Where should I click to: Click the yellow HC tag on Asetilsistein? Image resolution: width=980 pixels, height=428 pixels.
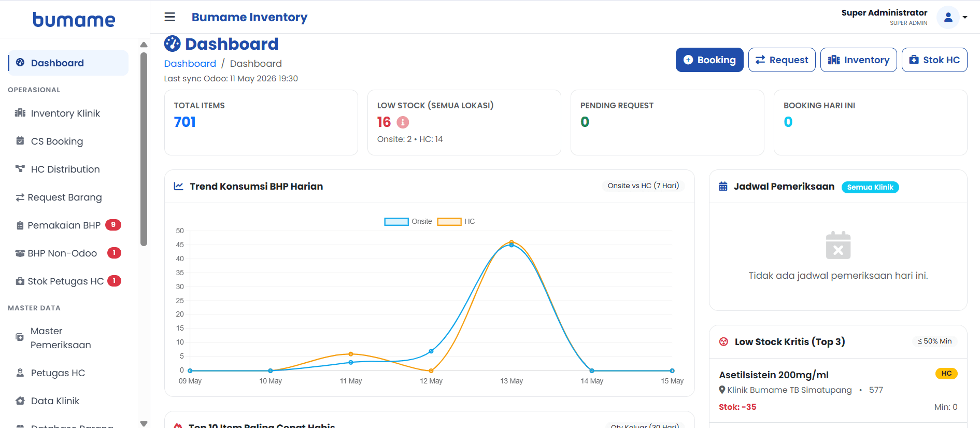tap(946, 373)
